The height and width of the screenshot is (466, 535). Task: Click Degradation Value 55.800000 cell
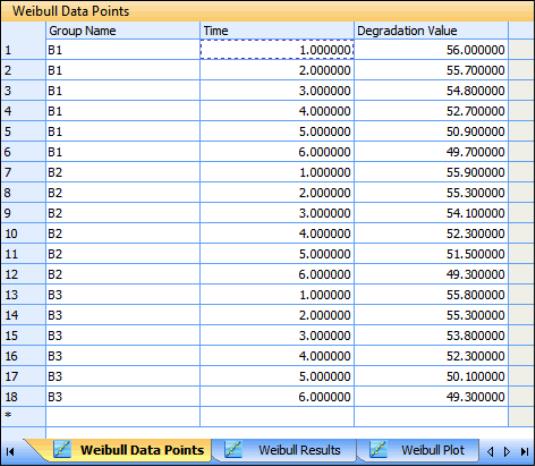(x=431, y=294)
